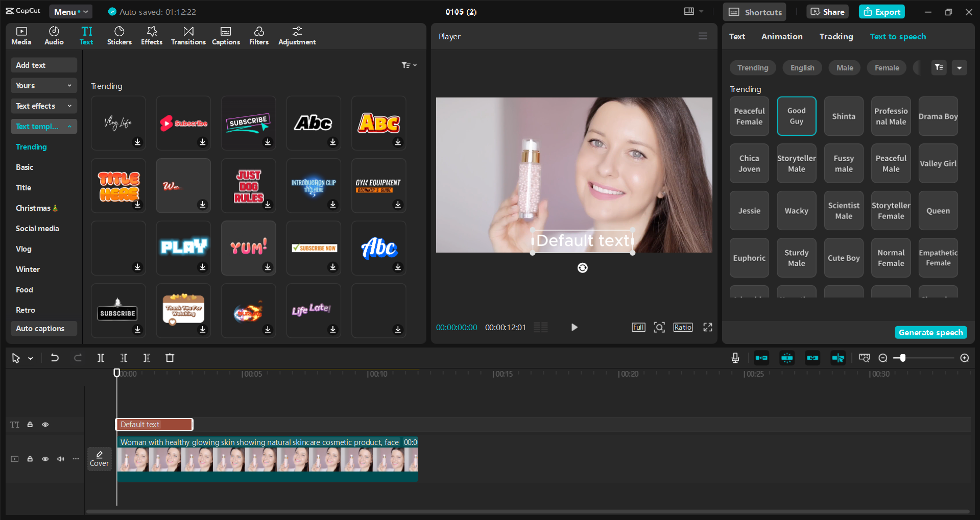Delete the selected clip with the trash icon
The height and width of the screenshot is (520, 980).
[x=170, y=358]
